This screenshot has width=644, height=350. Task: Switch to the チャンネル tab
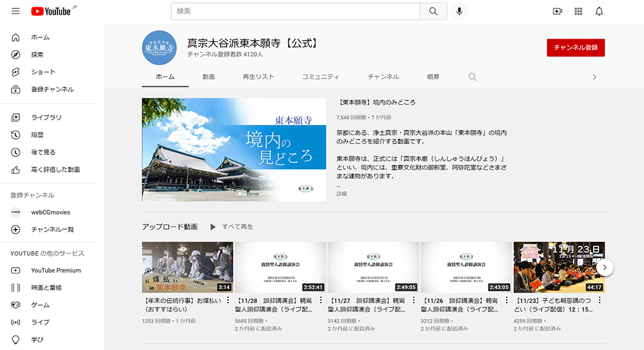[383, 77]
